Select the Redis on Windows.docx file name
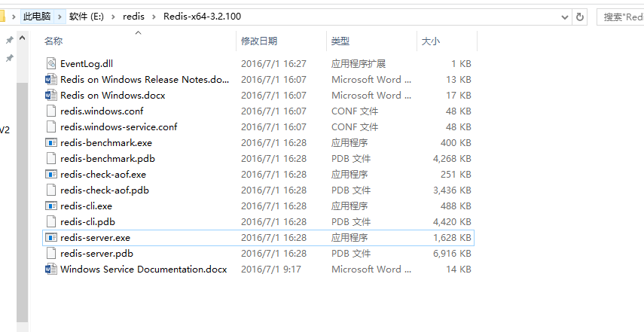 (x=112, y=95)
